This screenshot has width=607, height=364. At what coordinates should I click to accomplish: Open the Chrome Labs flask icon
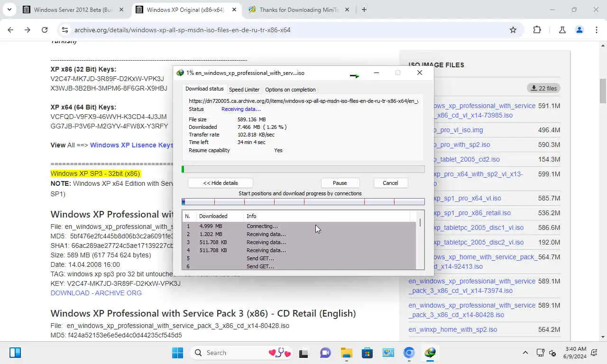pyautogui.click(x=562, y=30)
